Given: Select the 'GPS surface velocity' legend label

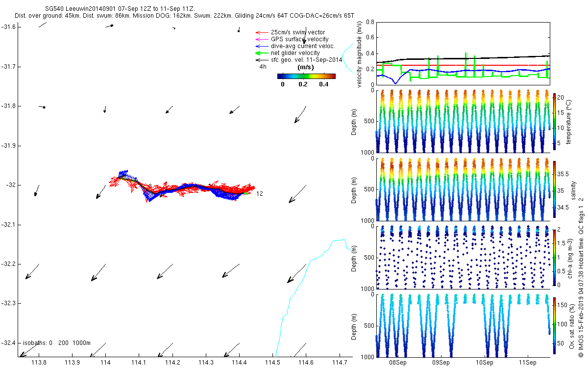Looking at the screenshot, I should pyautogui.click(x=300, y=39).
